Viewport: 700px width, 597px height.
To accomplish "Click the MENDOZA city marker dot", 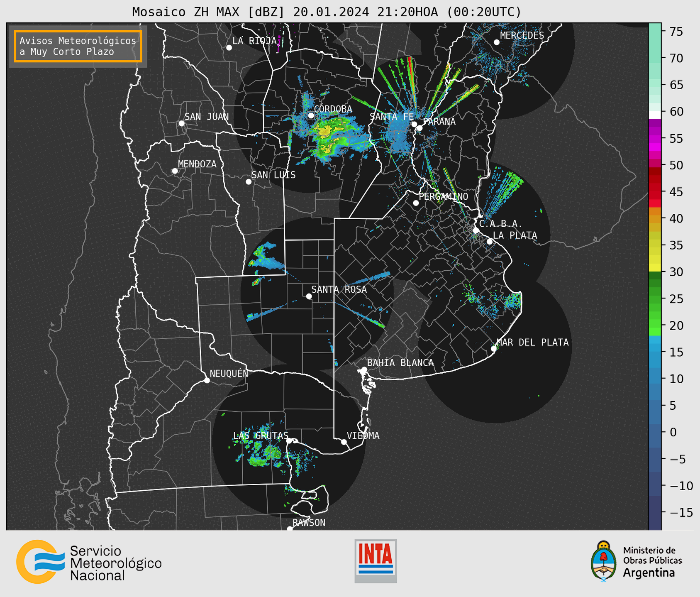I will [x=175, y=171].
